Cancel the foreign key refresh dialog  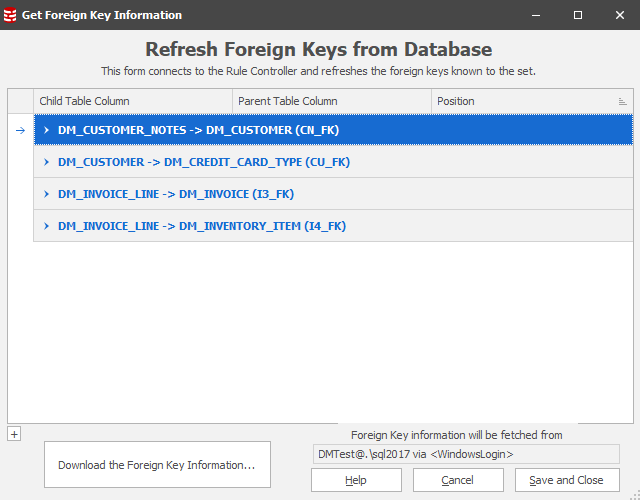click(x=458, y=480)
